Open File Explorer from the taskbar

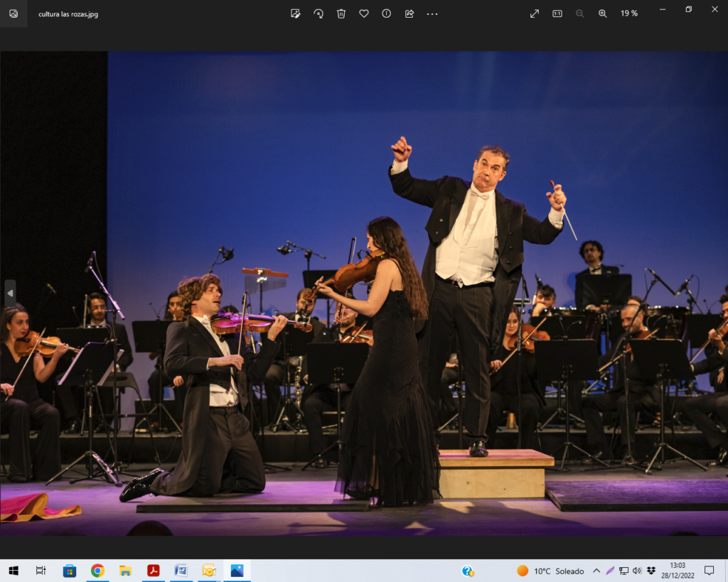point(125,571)
